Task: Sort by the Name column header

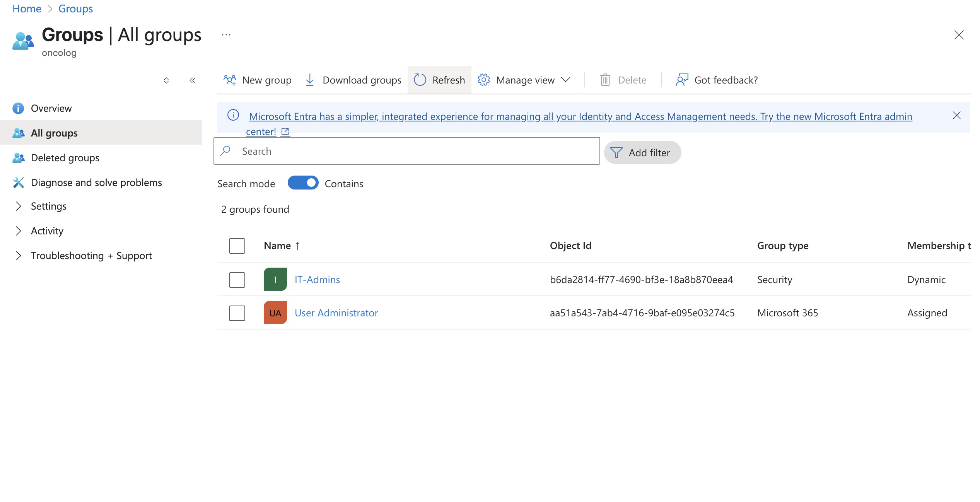Action: [x=277, y=246]
